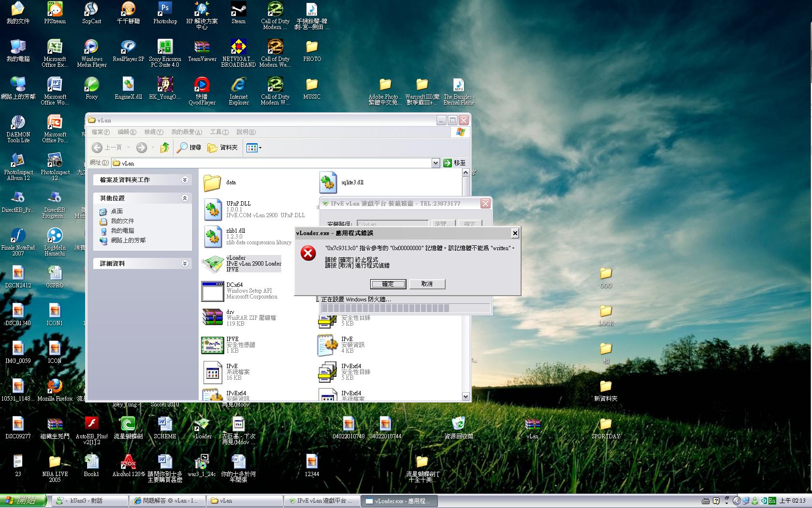Expand the address bar dropdown
The height and width of the screenshot is (508, 812).
coord(435,163)
